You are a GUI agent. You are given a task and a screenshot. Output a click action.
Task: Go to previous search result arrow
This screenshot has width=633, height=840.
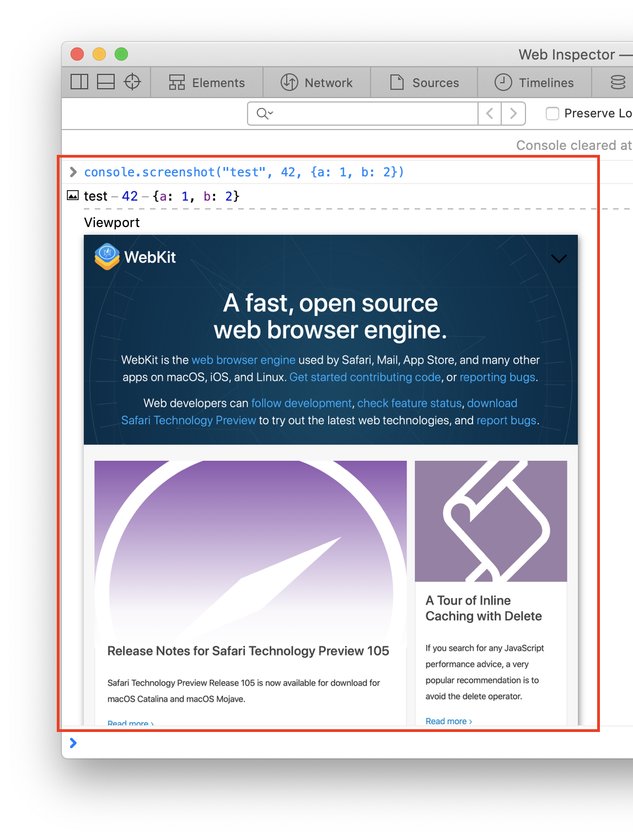click(490, 114)
